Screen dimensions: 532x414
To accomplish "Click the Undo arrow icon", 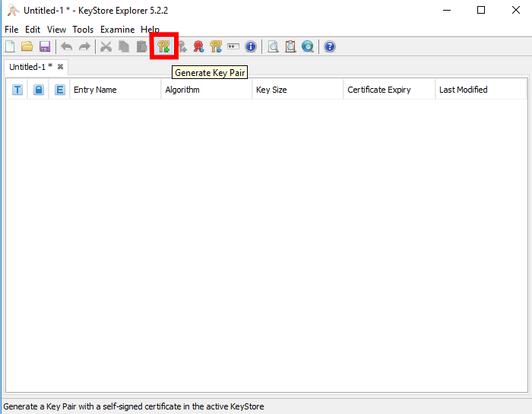I will click(x=67, y=46).
